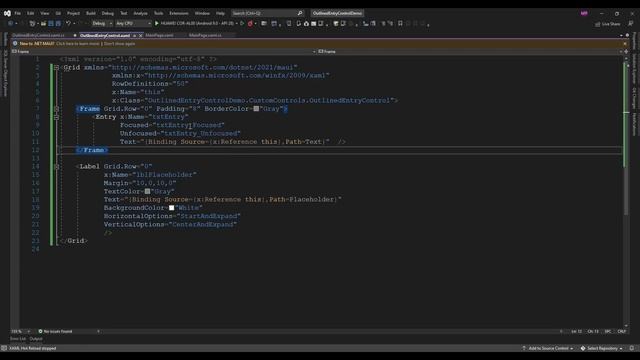The height and width of the screenshot is (360, 640).
Task: Collapse the Entry element on line 8
Action: click(57, 117)
